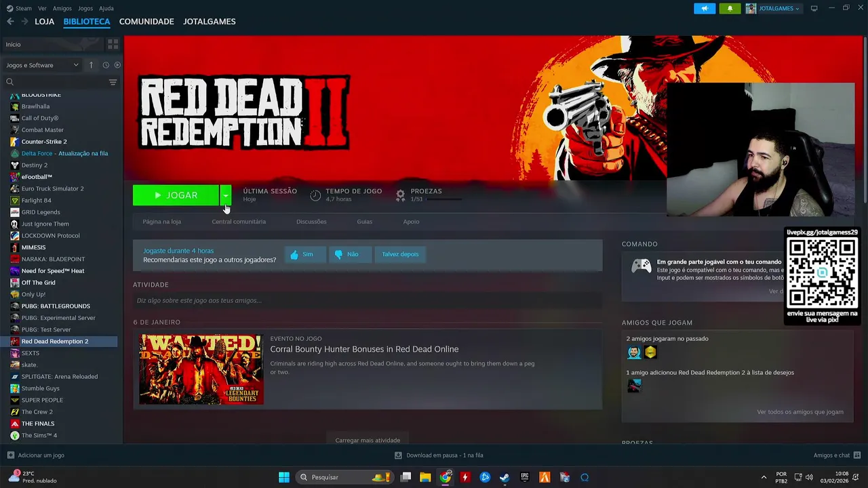Open the Amigos menu
Viewport: 868px width, 488px height.
[x=62, y=9]
